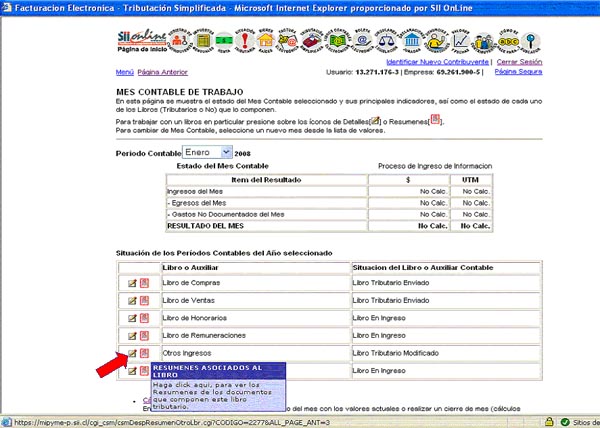Click the green check zone icon in status bar

(565, 422)
